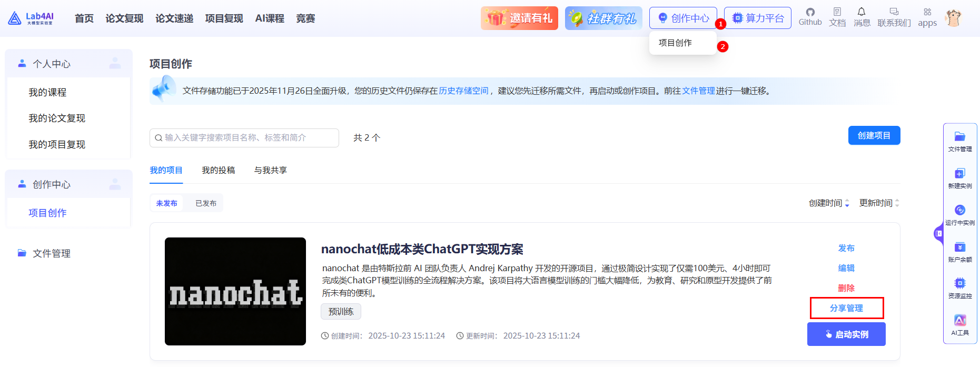Click the 算力平台 chip icon
This screenshot has width=980, height=367.
[x=738, y=18]
